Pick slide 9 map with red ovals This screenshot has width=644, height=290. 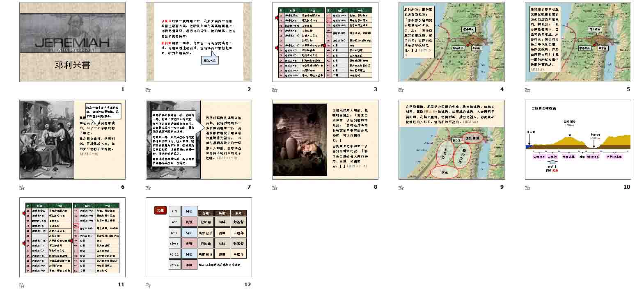[451, 139]
